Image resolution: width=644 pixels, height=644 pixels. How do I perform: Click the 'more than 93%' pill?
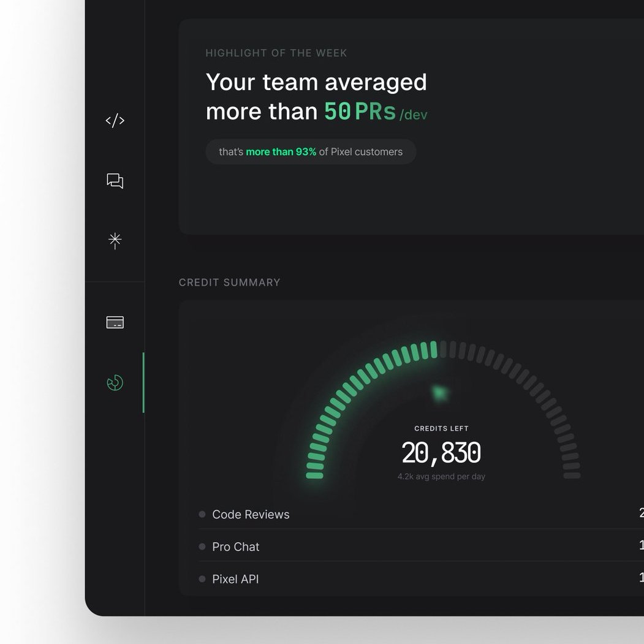click(311, 151)
